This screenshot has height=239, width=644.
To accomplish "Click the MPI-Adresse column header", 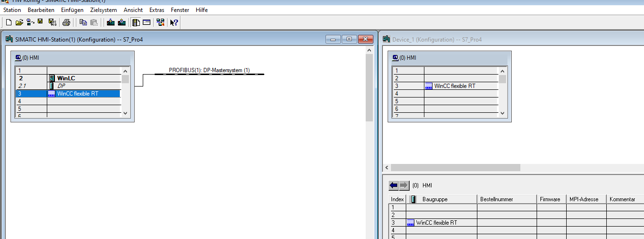I will 586,199.
